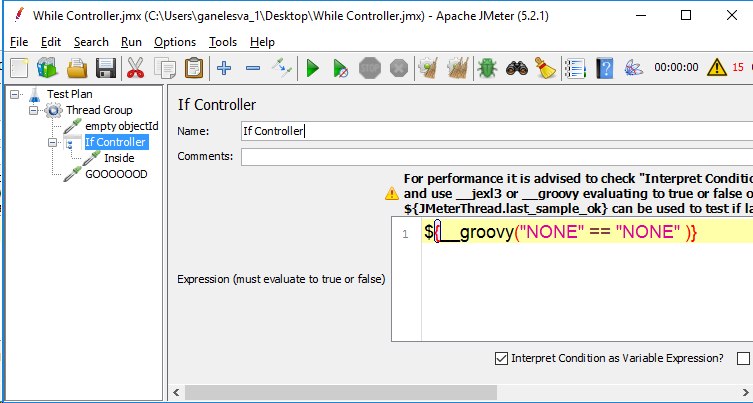The image size is (753, 403).
Task: Open the Options menu
Action: (175, 42)
